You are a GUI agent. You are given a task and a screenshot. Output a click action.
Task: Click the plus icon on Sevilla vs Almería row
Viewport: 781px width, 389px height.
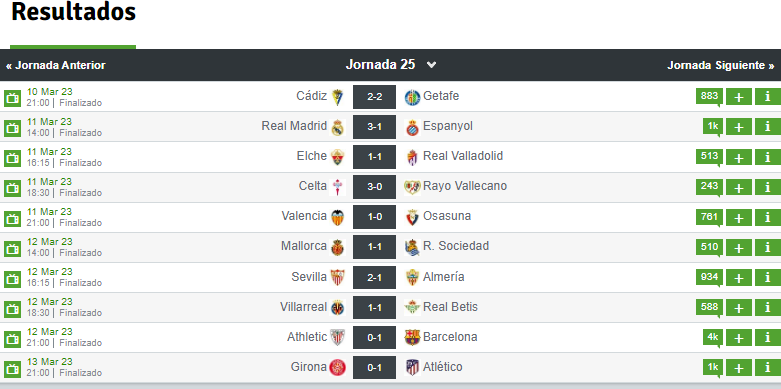click(x=739, y=278)
